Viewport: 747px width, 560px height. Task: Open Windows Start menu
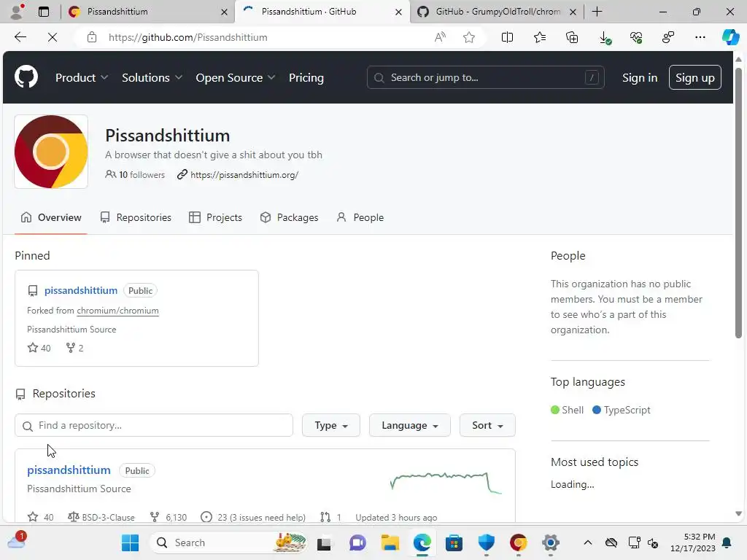[x=130, y=542]
